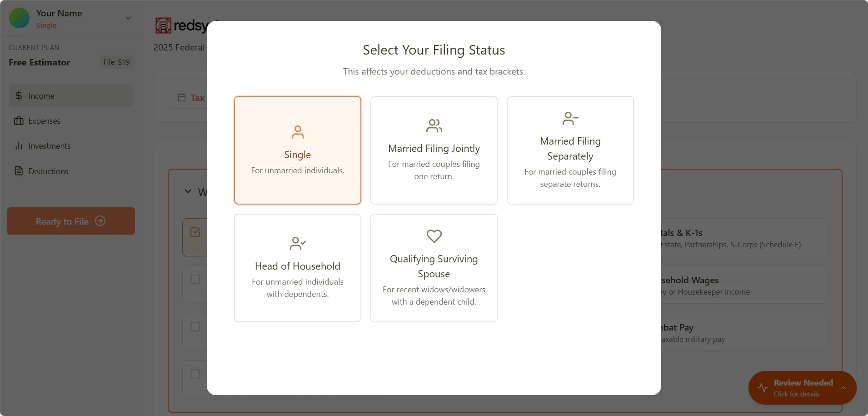The image size is (868, 416).
Task: Click the Expenses briefcase icon
Action: (x=18, y=121)
